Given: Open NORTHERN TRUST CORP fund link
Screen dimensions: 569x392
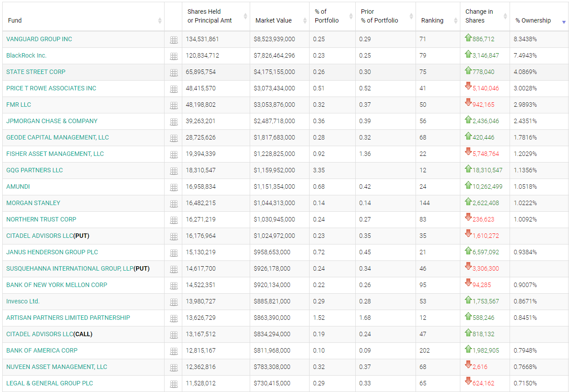Looking at the screenshot, I should pos(41,219).
